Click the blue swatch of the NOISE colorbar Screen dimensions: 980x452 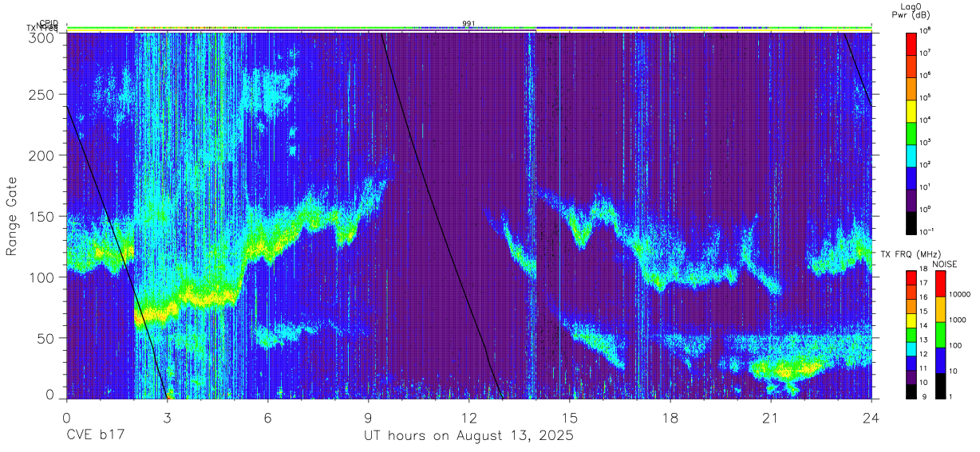click(x=940, y=360)
